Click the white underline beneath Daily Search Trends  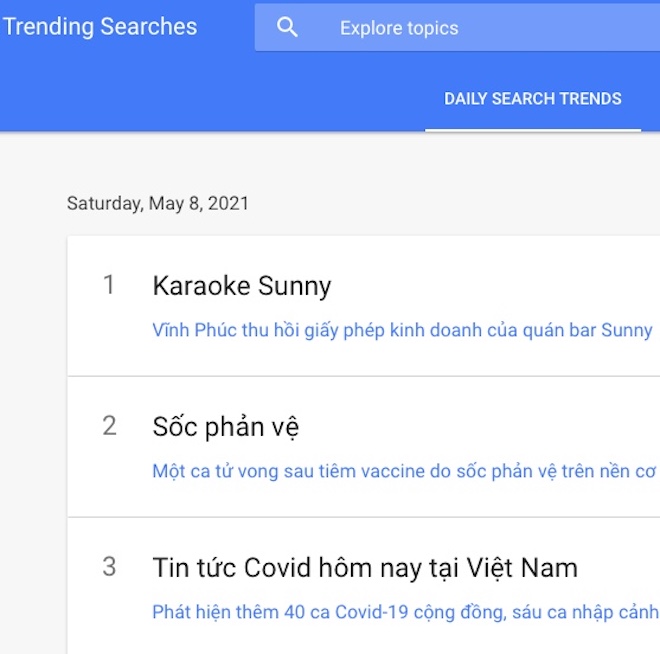(x=533, y=130)
